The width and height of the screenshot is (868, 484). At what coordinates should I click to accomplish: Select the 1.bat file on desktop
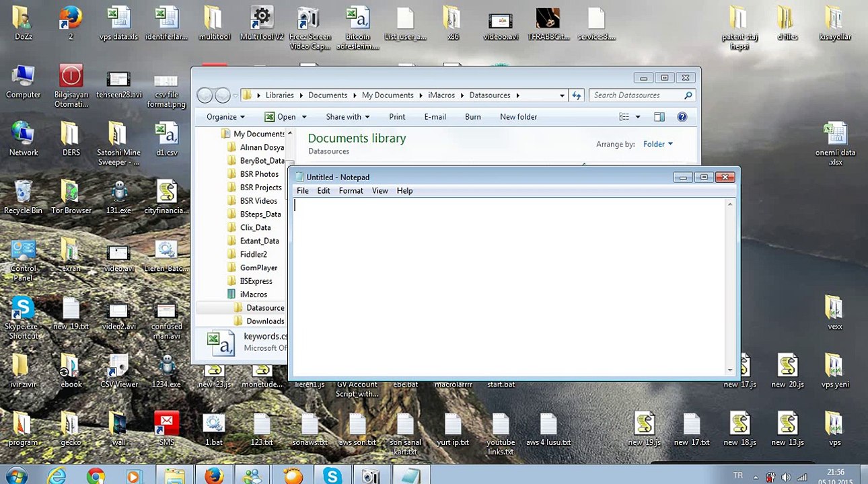click(x=213, y=429)
